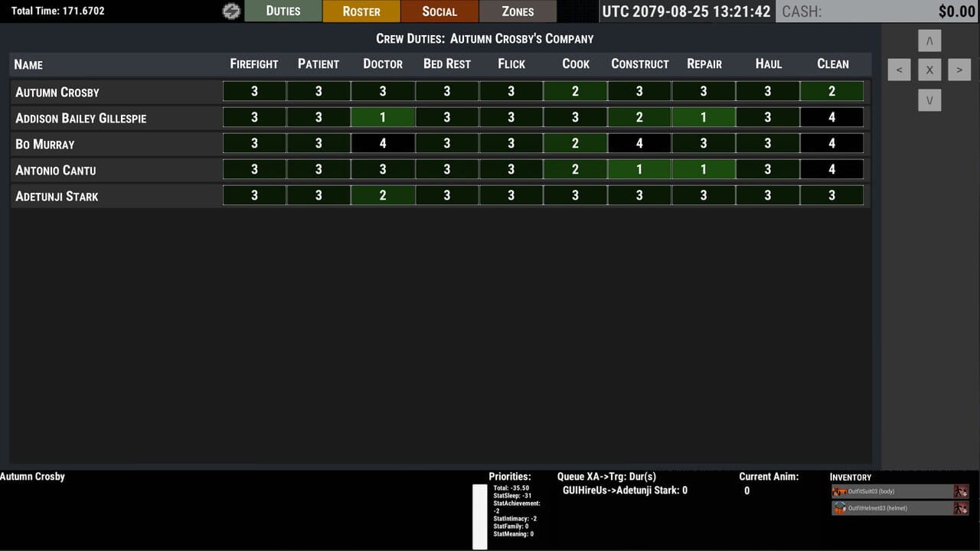Open the Roster tab

[361, 11]
